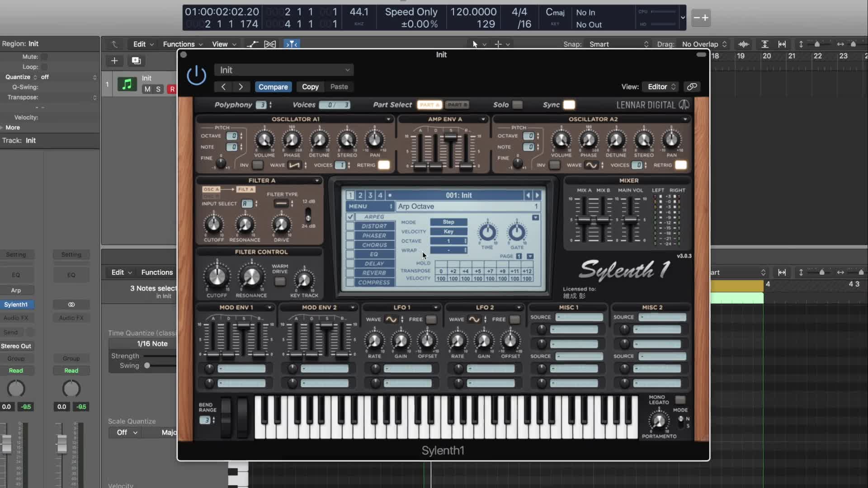868x488 pixels.
Task: Click the plugin link chain icon
Action: click(x=692, y=86)
